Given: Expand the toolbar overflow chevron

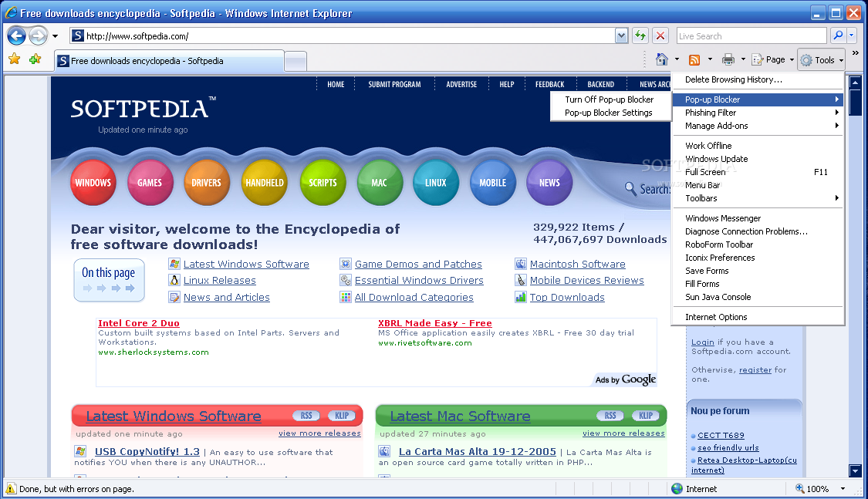Looking at the screenshot, I should click(x=856, y=53).
